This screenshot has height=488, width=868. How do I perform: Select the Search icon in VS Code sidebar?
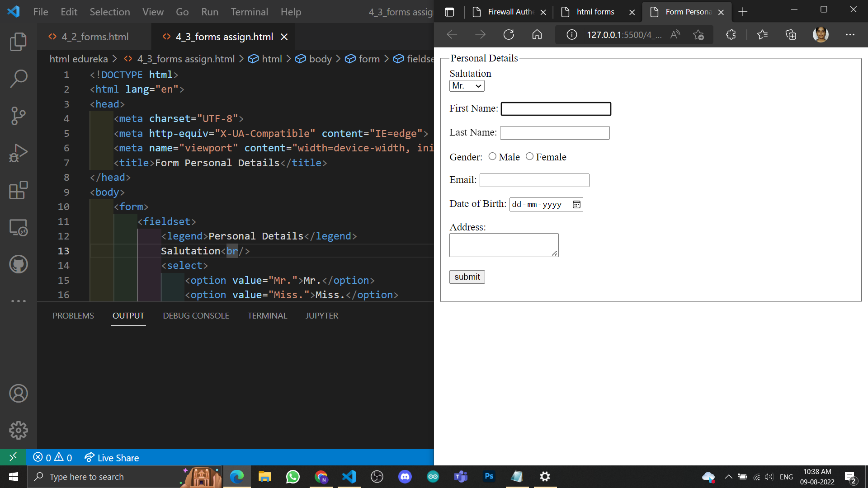point(18,78)
